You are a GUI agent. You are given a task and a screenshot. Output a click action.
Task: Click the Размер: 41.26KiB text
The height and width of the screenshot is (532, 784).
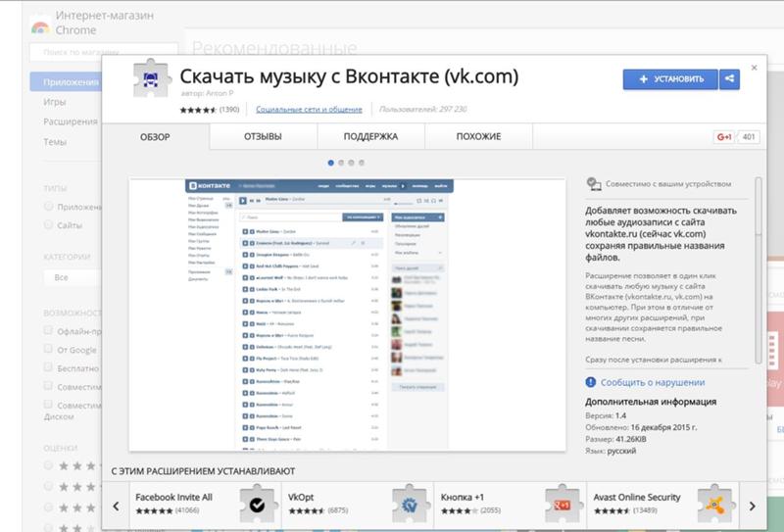(x=615, y=439)
